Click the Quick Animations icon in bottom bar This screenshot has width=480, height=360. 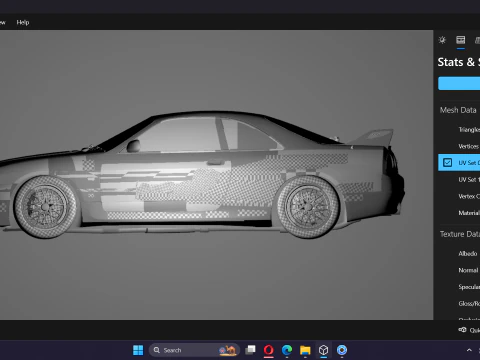click(462, 330)
